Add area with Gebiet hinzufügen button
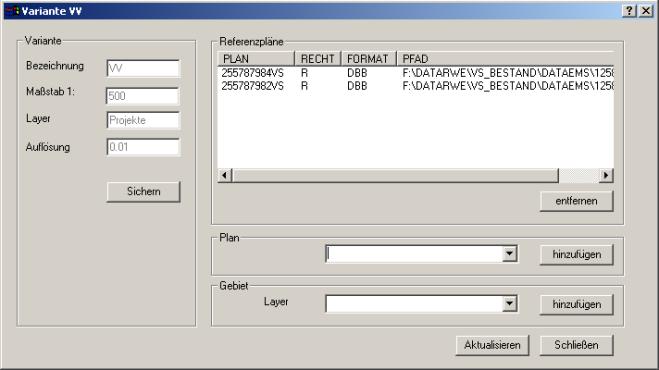Screen dimensions: 659x370 coord(576,304)
